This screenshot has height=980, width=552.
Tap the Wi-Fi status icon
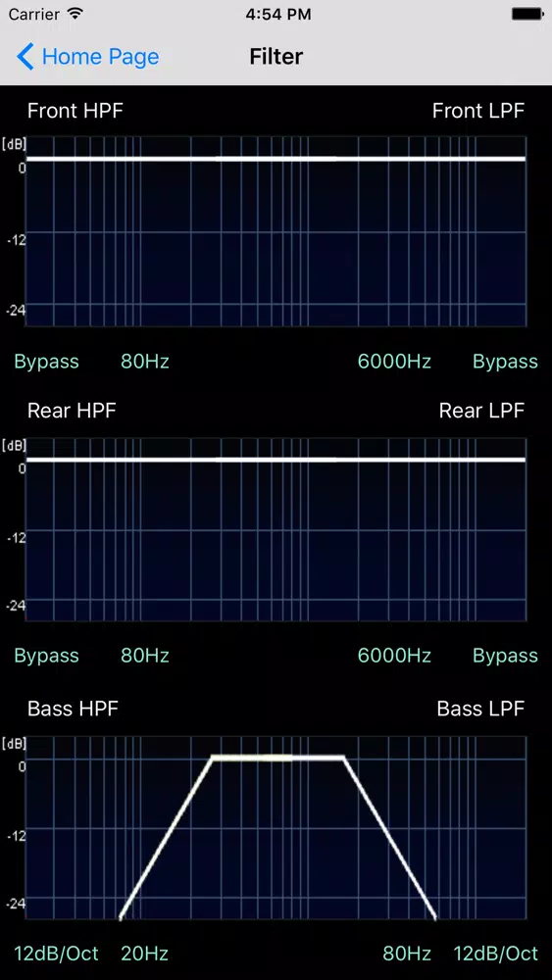tap(75, 14)
